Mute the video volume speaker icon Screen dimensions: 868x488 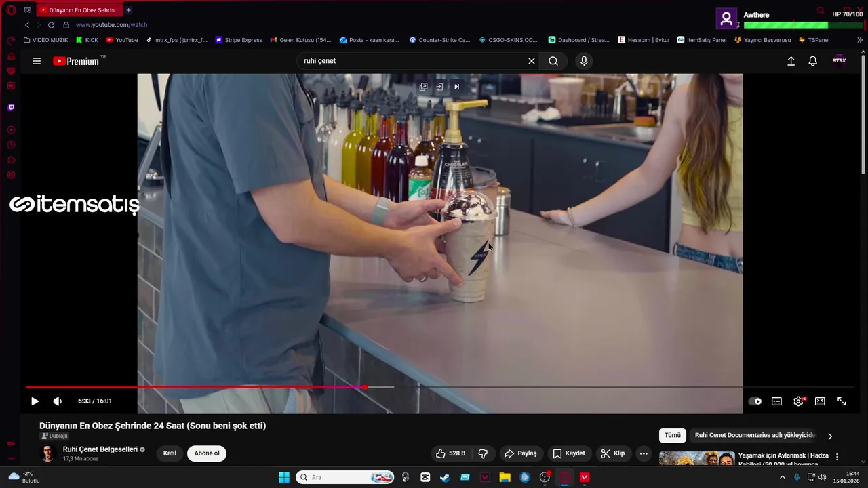tap(58, 401)
